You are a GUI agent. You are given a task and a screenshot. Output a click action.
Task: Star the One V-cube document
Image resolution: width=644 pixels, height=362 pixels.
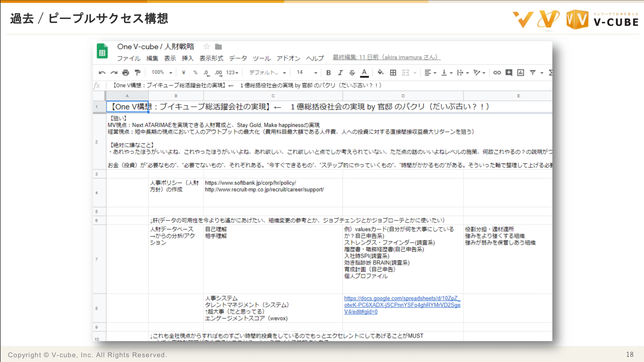tap(206, 47)
